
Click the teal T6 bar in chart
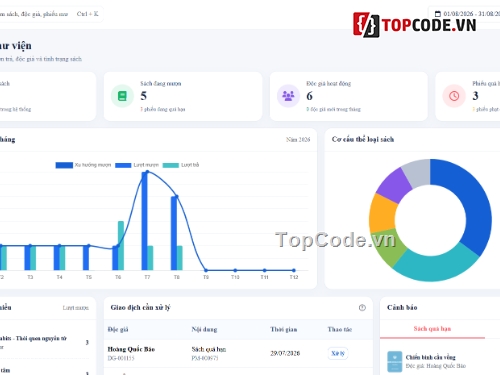(x=121, y=246)
